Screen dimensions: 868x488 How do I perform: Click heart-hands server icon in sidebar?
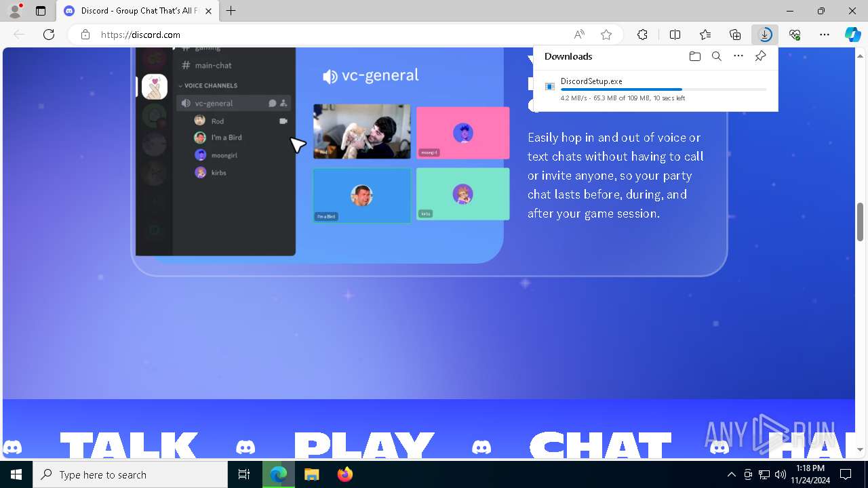(x=155, y=87)
